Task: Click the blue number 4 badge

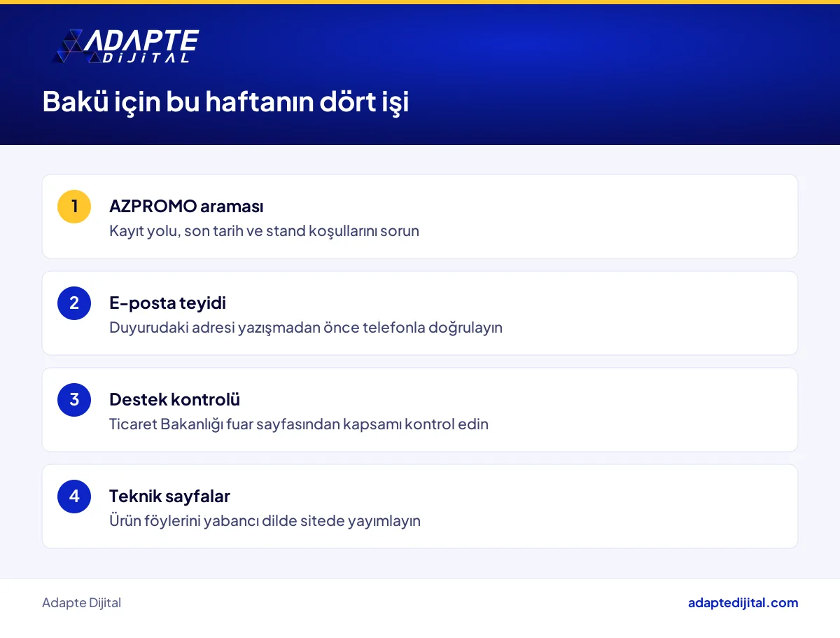Action: point(74,497)
